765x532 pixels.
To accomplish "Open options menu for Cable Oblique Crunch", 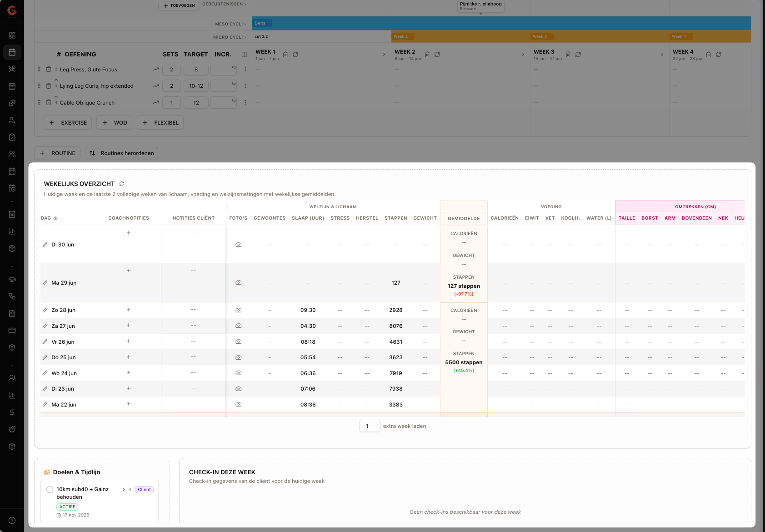I will point(245,103).
